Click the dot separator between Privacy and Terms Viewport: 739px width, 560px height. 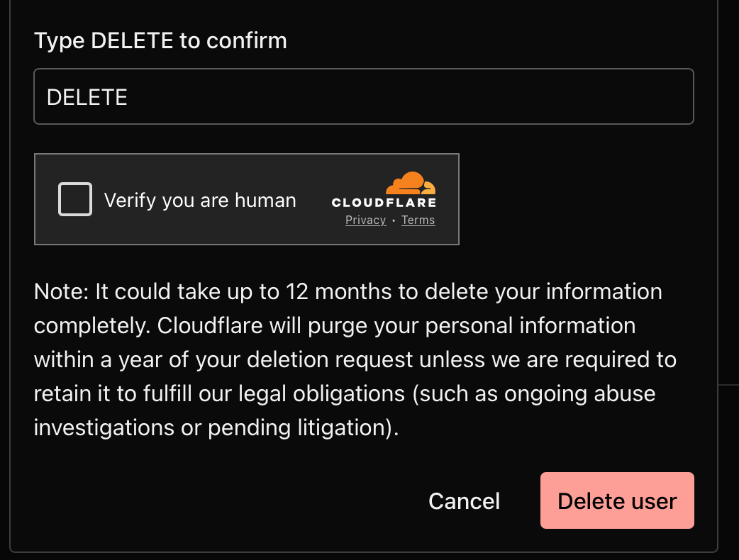(x=394, y=221)
